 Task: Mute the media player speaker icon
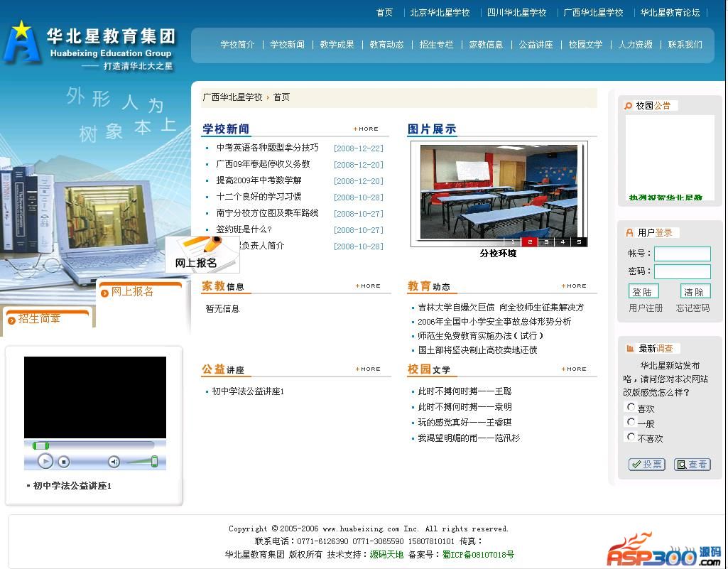coord(114,462)
